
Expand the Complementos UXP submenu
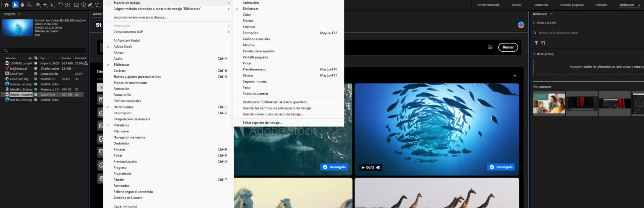tap(168, 32)
